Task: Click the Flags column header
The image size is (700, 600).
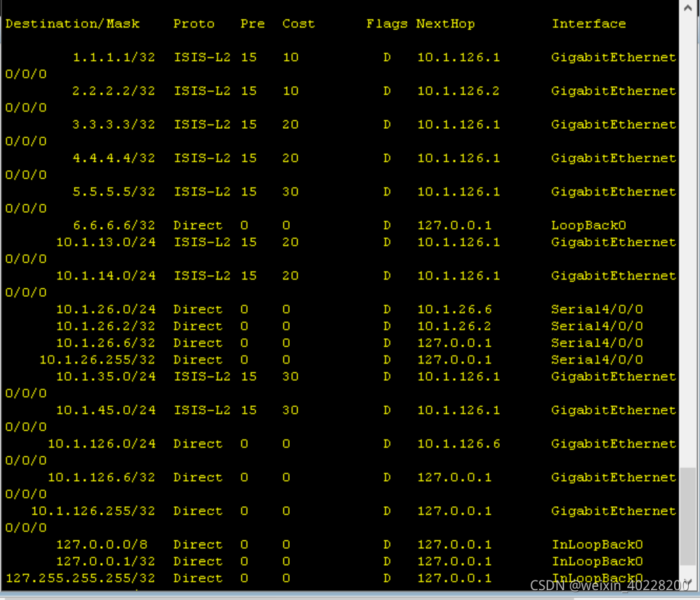Action: (x=386, y=24)
